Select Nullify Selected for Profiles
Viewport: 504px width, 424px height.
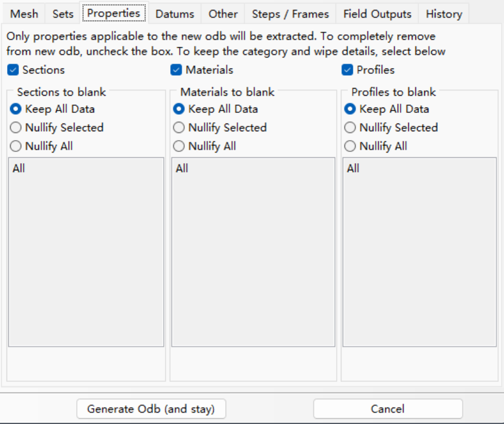click(350, 128)
